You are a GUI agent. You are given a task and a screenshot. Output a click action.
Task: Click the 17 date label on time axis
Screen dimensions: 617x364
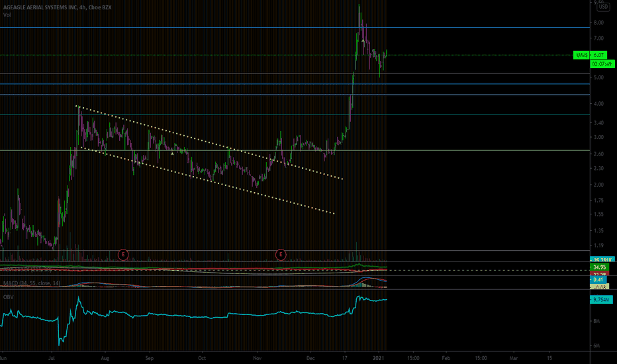point(345,358)
